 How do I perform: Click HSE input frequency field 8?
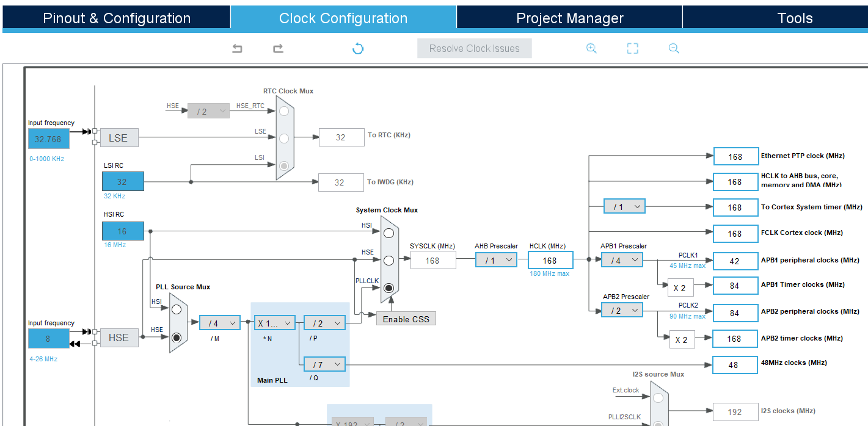tap(49, 338)
